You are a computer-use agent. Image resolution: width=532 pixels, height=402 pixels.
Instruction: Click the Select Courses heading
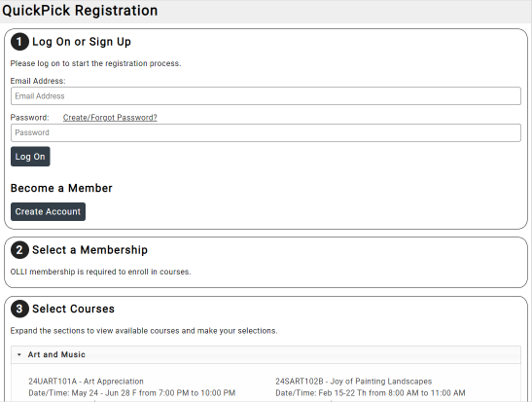click(73, 309)
